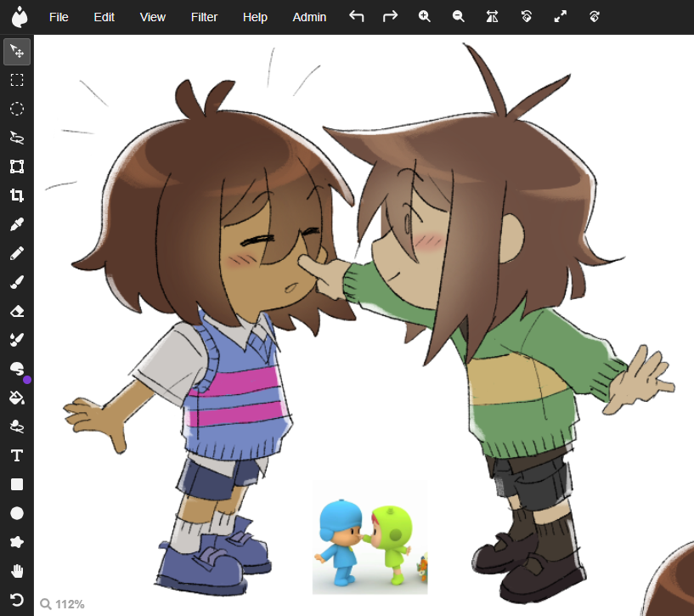Click the app logo in the top-left corner
The height and width of the screenshot is (616, 694).
click(19, 17)
